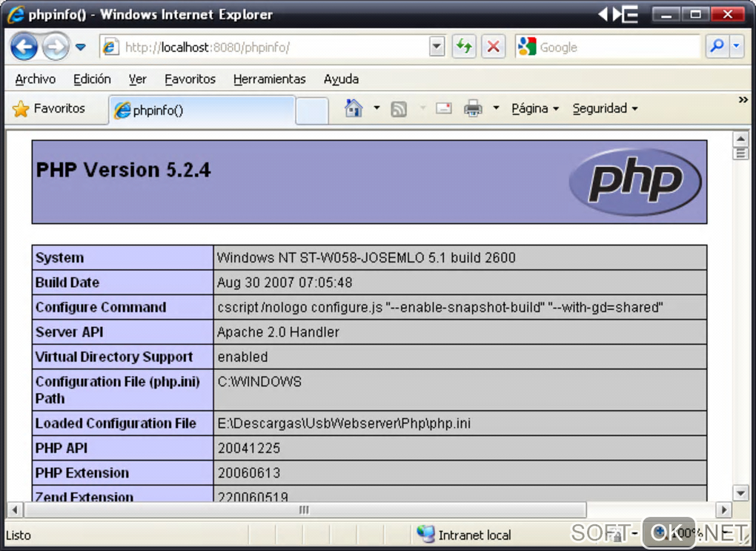The image size is (756, 551).
Task: Select the 'Configure Command' label
Action: point(101,307)
